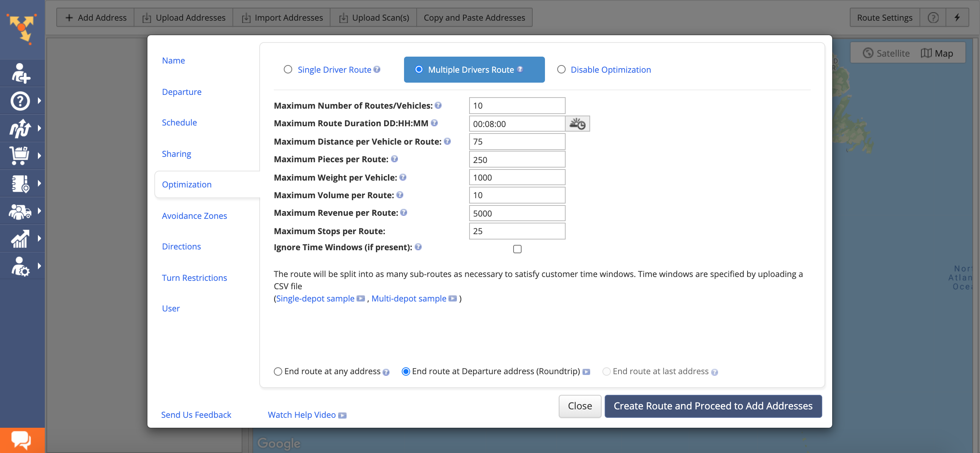Click Create Route and Proceed to Add Addresses
This screenshot has height=453, width=980.
[712, 406]
